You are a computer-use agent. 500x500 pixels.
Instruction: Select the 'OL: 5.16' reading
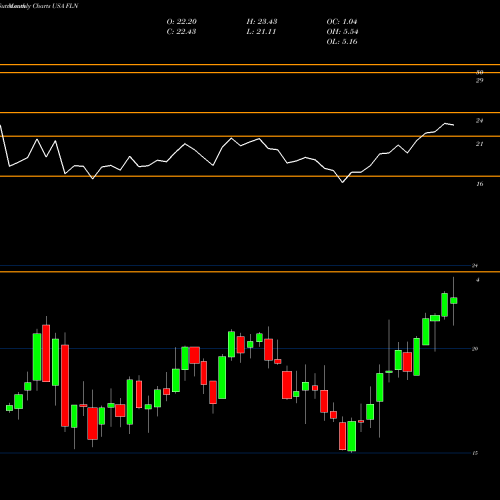pyautogui.click(x=342, y=42)
